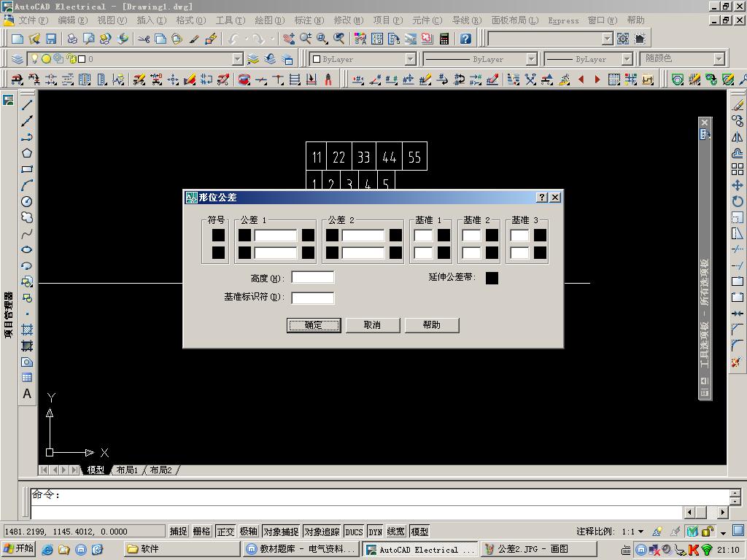Click the 开始 Start button on taskbar
Viewport: 747px width, 560px height.
(19, 549)
